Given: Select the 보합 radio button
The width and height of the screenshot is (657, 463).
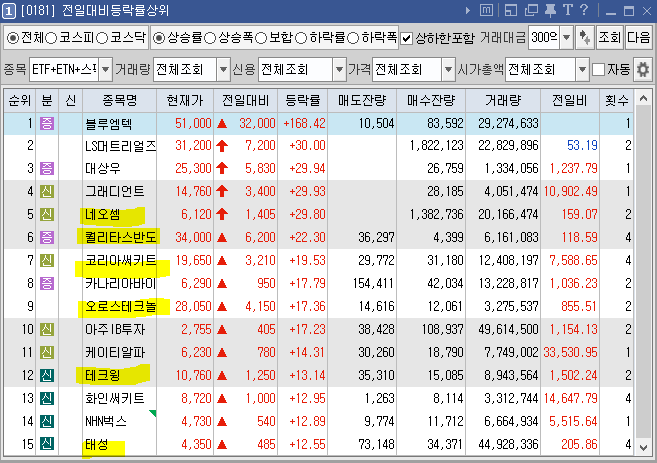Looking at the screenshot, I should click(x=261, y=39).
